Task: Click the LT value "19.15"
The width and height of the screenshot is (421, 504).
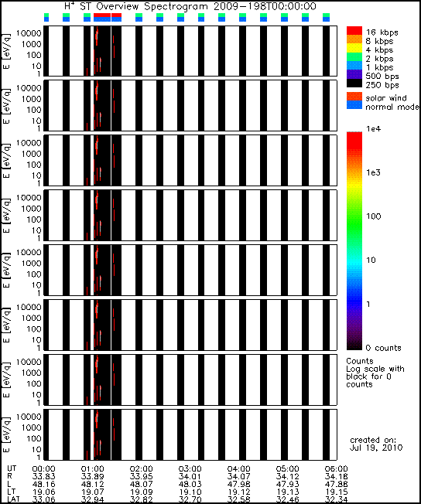Action: tap(336, 492)
